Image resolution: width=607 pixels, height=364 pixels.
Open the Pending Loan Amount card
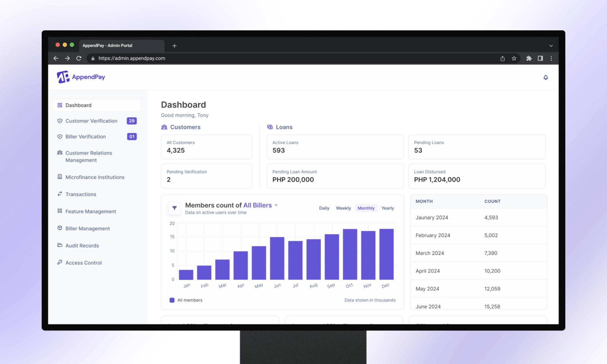tap(335, 176)
